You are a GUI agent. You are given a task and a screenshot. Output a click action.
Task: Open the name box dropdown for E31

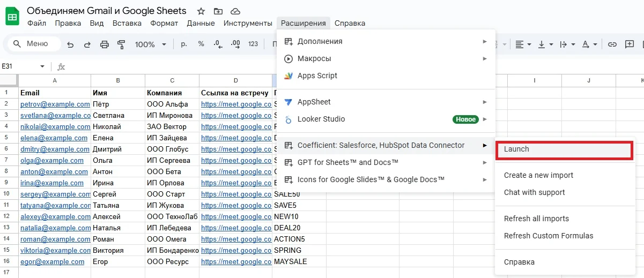click(42, 66)
